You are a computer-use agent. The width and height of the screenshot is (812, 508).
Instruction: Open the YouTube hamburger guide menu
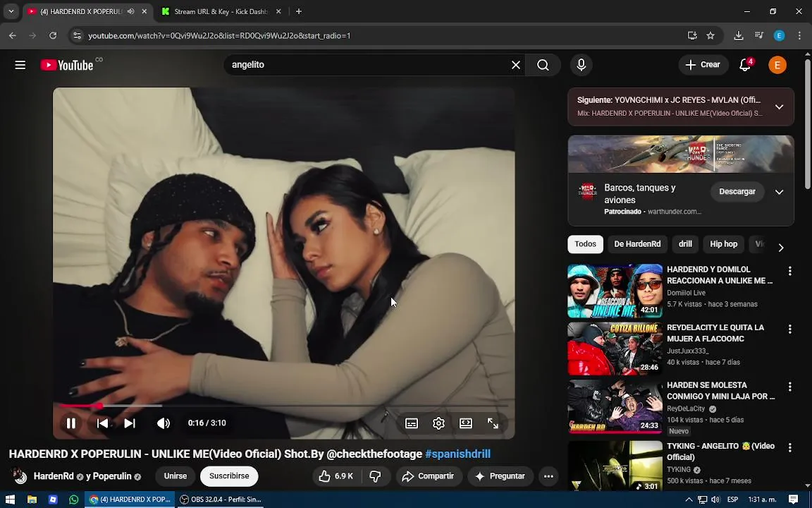tap(20, 65)
